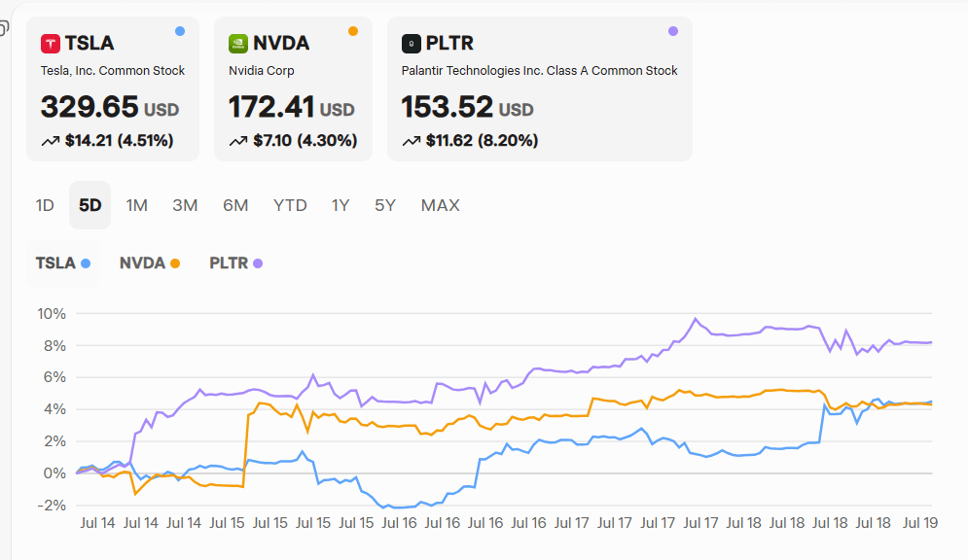This screenshot has height=560, width=968.
Task: Click purple dot on PLTR card
Action: (673, 31)
